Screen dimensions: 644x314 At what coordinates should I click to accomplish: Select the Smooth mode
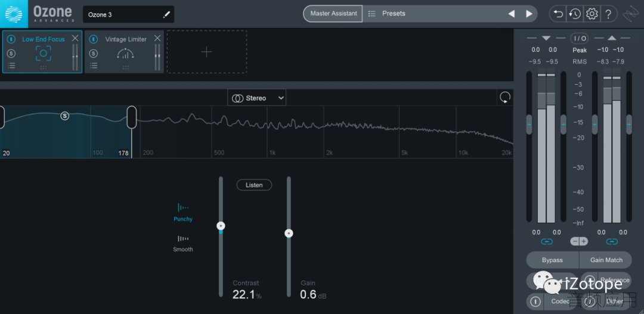coord(183,244)
